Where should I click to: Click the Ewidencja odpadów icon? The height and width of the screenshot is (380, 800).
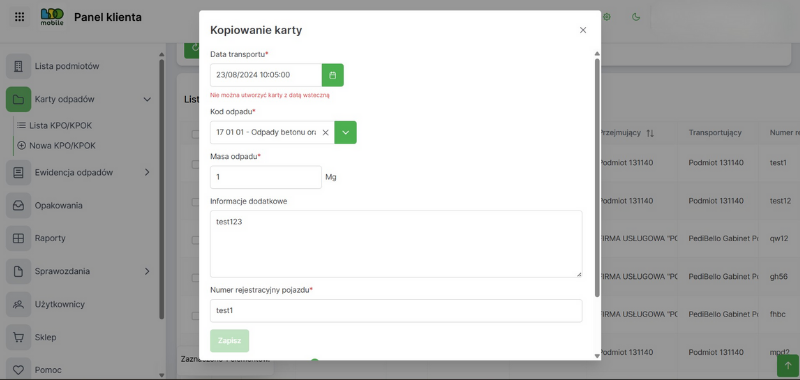pyautogui.click(x=18, y=172)
